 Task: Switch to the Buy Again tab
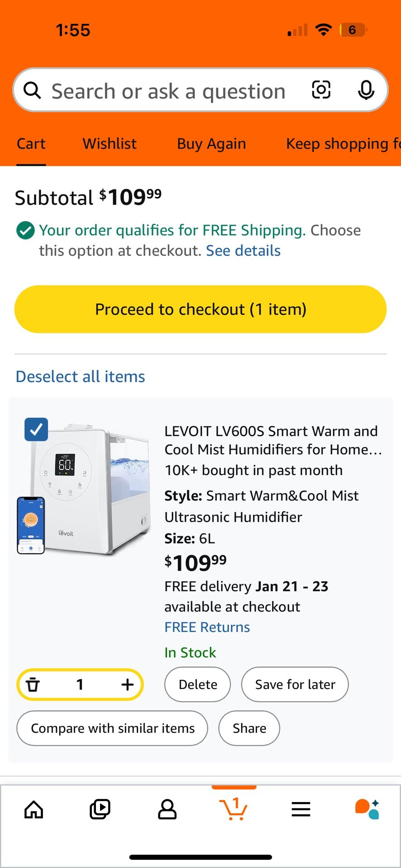coord(211,144)
